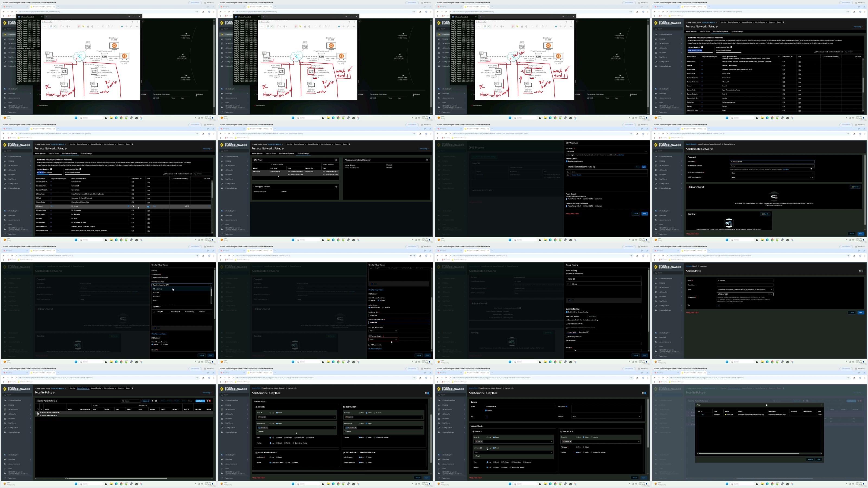Open Announcements on the Security Policy page sidebar
This screenshot has width=868, height=488.
click(x=14, y=464)
